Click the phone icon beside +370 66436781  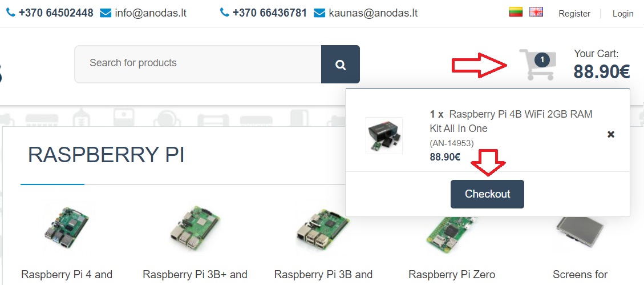click(224, 13)
